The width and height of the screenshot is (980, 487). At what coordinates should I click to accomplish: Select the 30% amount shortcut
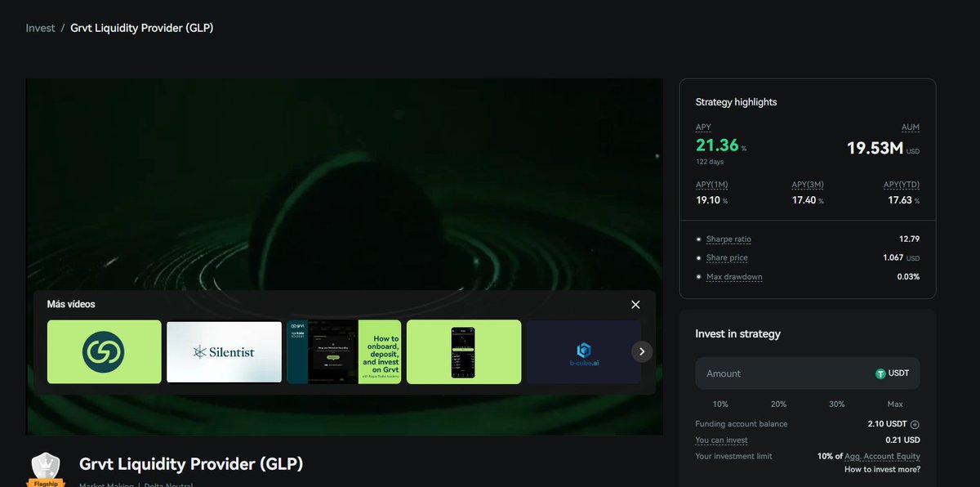[837, 404]
